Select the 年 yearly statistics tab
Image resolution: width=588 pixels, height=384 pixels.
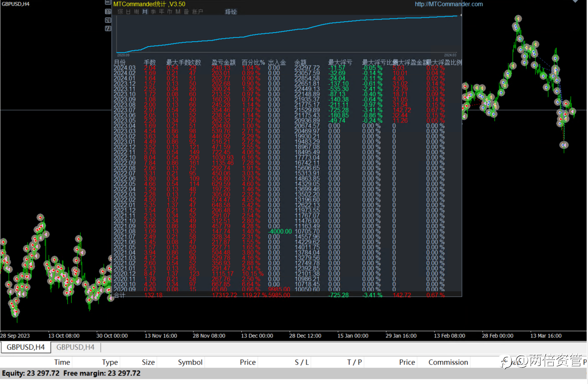click(161, 12)
